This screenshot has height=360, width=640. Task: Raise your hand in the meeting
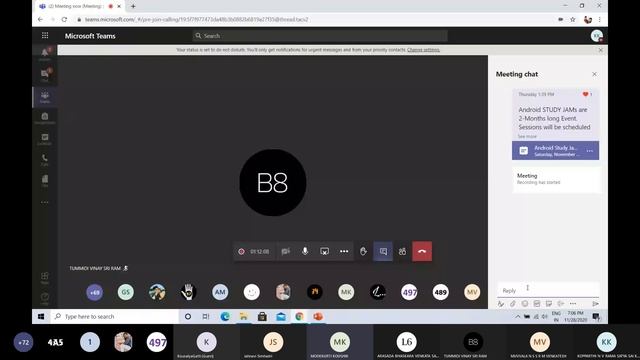[363, 251]
